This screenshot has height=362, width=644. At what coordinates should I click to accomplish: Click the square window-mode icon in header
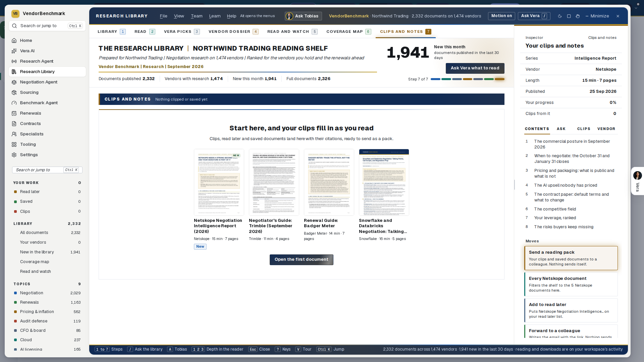569,16
